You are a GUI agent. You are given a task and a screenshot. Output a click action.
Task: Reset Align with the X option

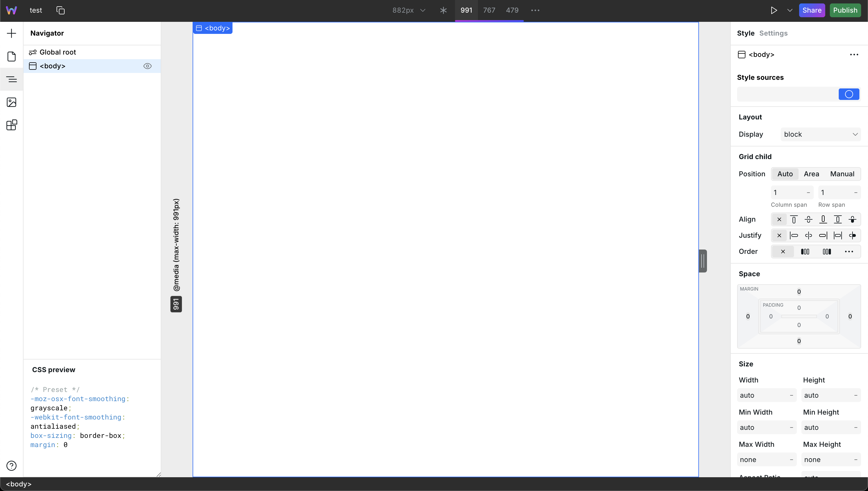click(779, 220)
